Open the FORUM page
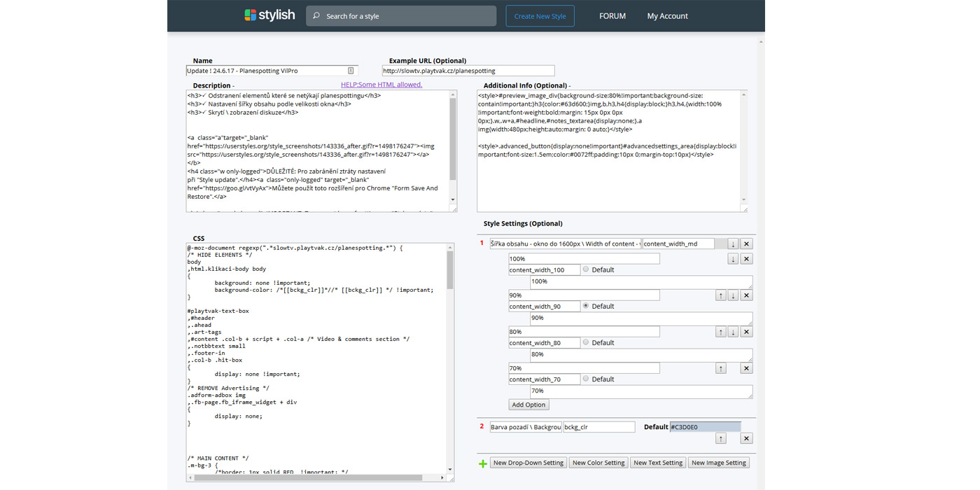980x490 pixels. click(x=612, y=16)
